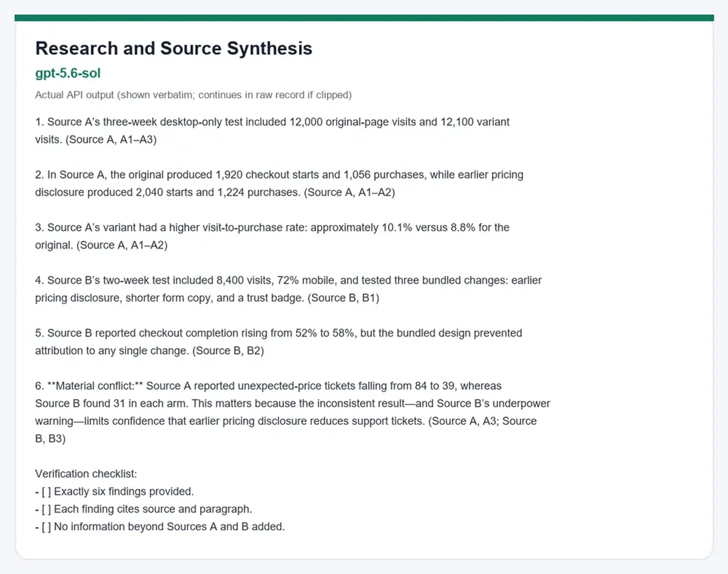Click the '(Source B, B1)' citation
The image size is (728, 574).
[x=344, y=298]
